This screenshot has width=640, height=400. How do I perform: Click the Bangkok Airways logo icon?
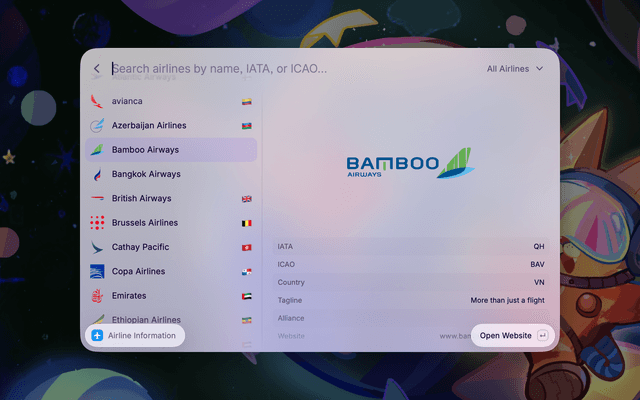[97, 174]
